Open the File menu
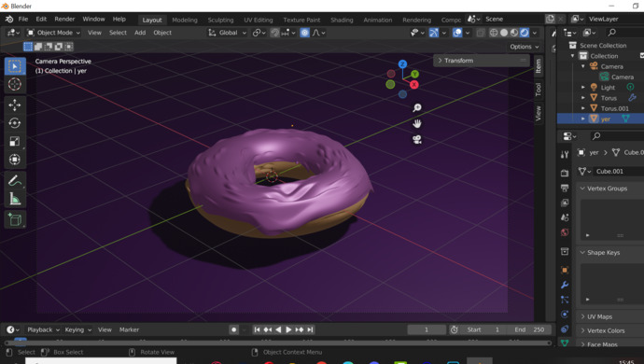 [23, 19]
